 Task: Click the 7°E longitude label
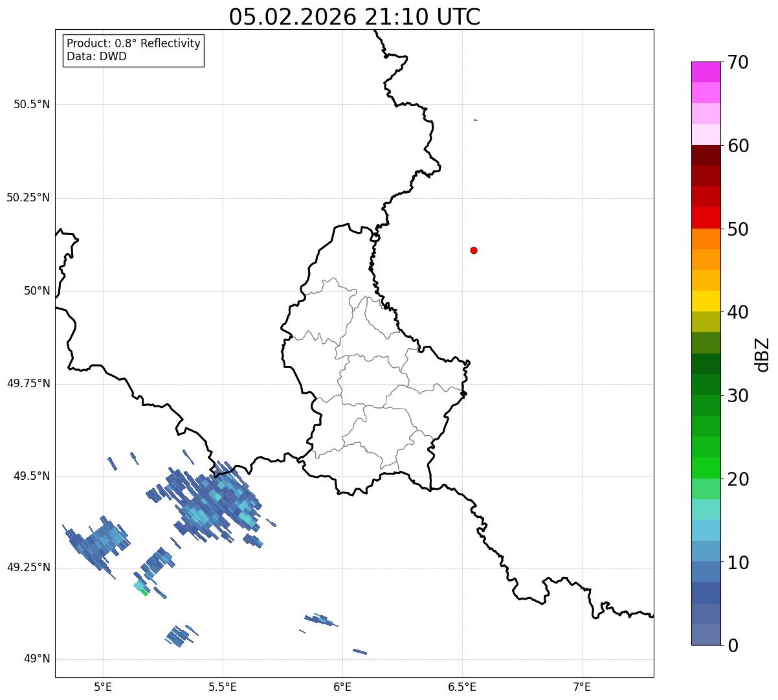(x=582, y=686)
